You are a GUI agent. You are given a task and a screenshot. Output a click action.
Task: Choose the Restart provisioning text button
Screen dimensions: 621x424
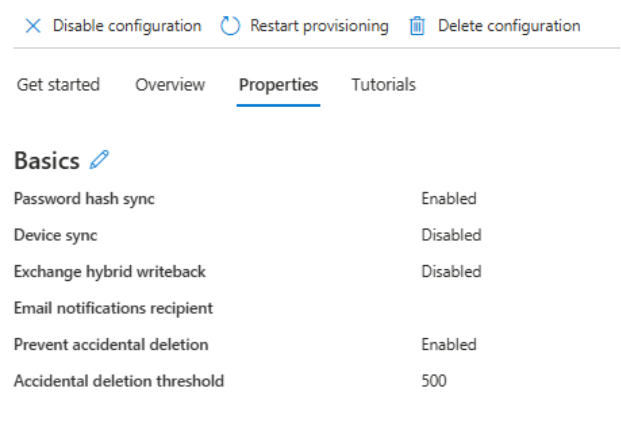319,26
